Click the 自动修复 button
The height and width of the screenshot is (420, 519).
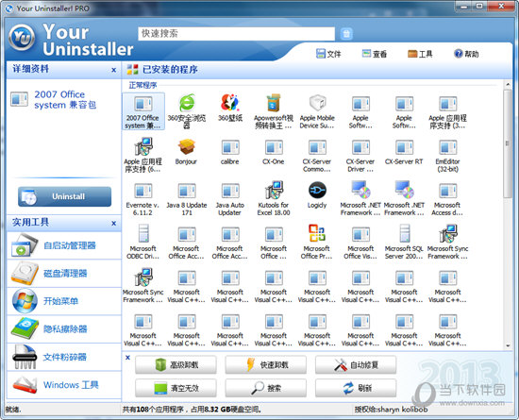(x=356, y=364)
